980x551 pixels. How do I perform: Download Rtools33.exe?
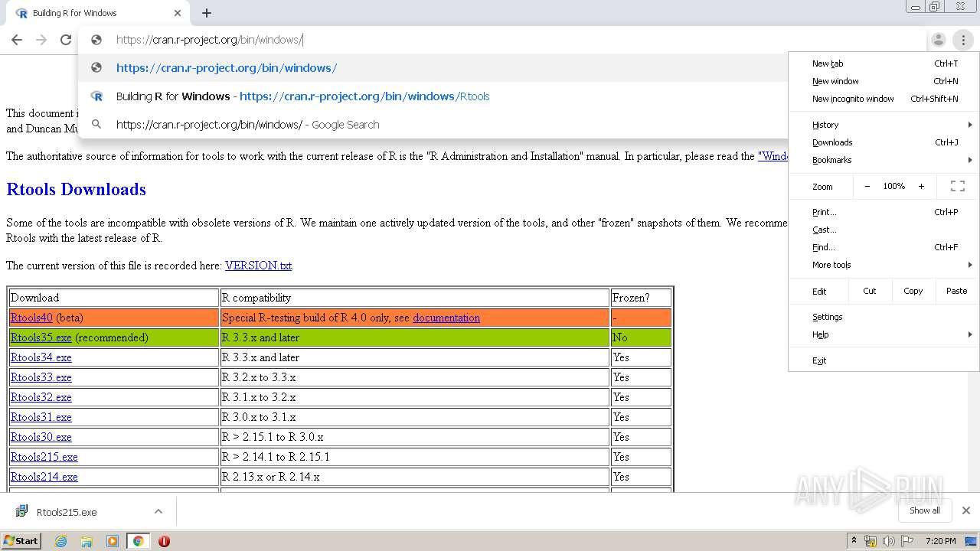coord(41,377)
